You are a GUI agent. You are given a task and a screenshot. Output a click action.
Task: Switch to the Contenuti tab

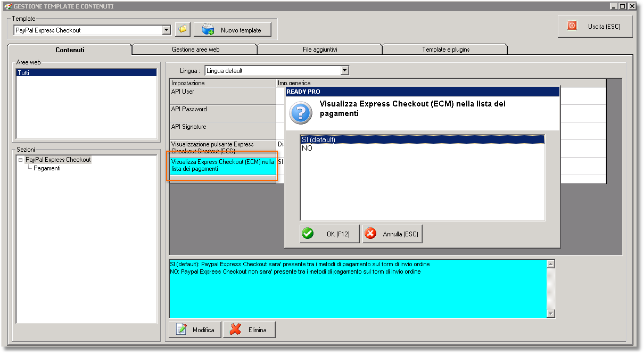coord(70,50)
